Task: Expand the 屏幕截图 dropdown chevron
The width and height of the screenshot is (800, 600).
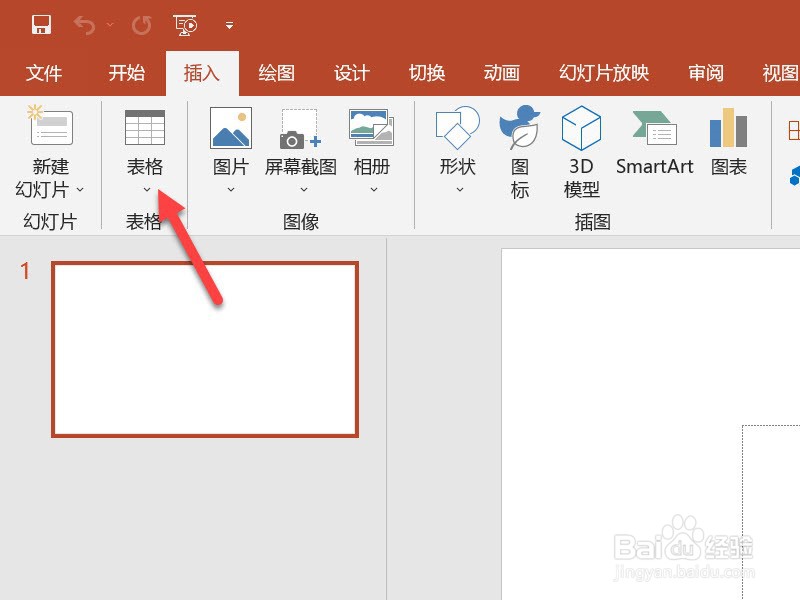Action: click(x=304, y=190)
